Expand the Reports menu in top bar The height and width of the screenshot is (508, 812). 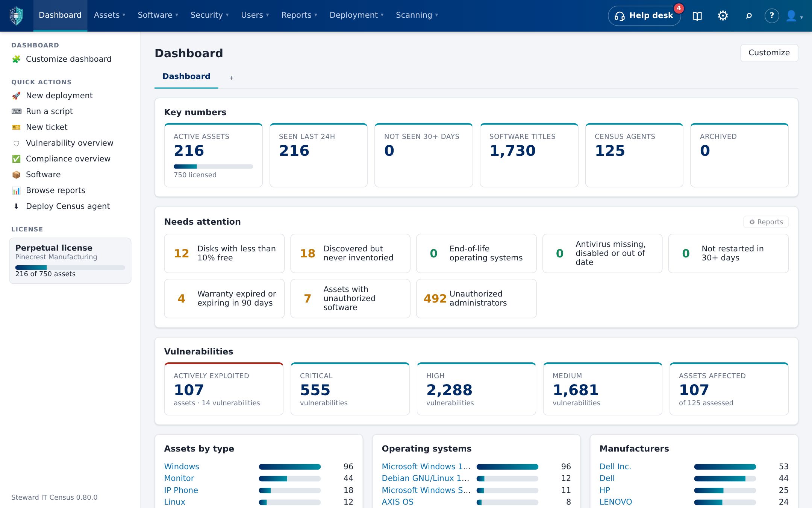coord(299,15)
